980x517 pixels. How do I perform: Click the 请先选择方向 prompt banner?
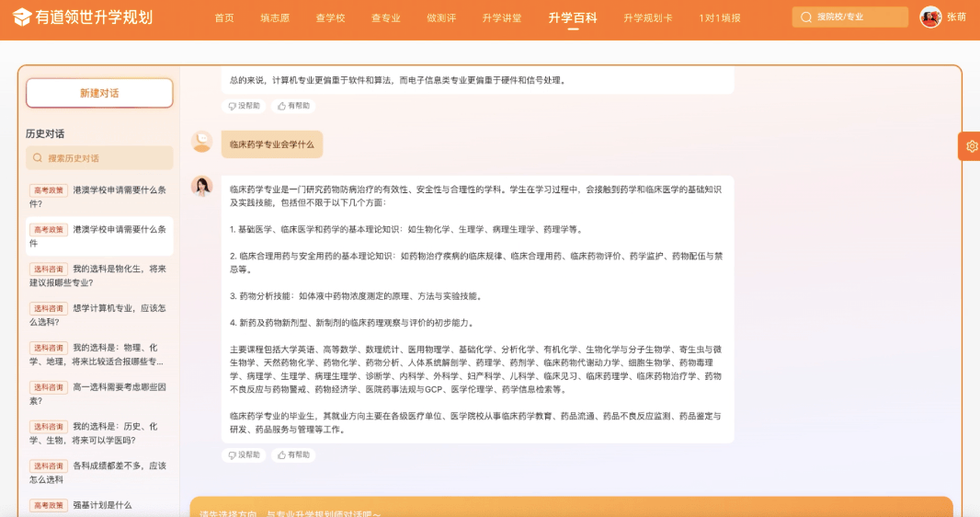click(571, 508)
